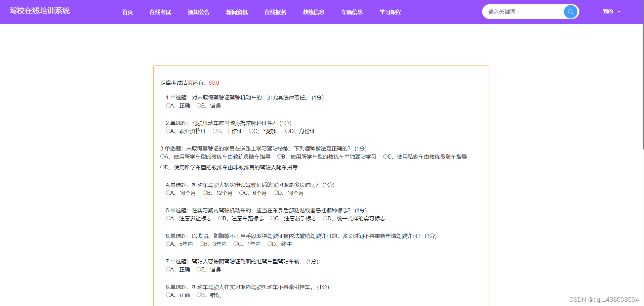Screen dimensions: 644x306
Task: Select B、3年内 for question 6
Action: pyautogui.click(x=202, y=244)
